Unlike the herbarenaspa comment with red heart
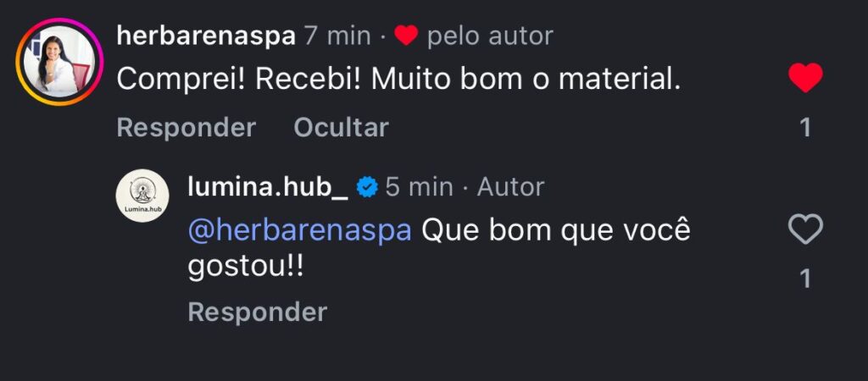This screenshot has height=381, width=868. click(x=804, y=79)
